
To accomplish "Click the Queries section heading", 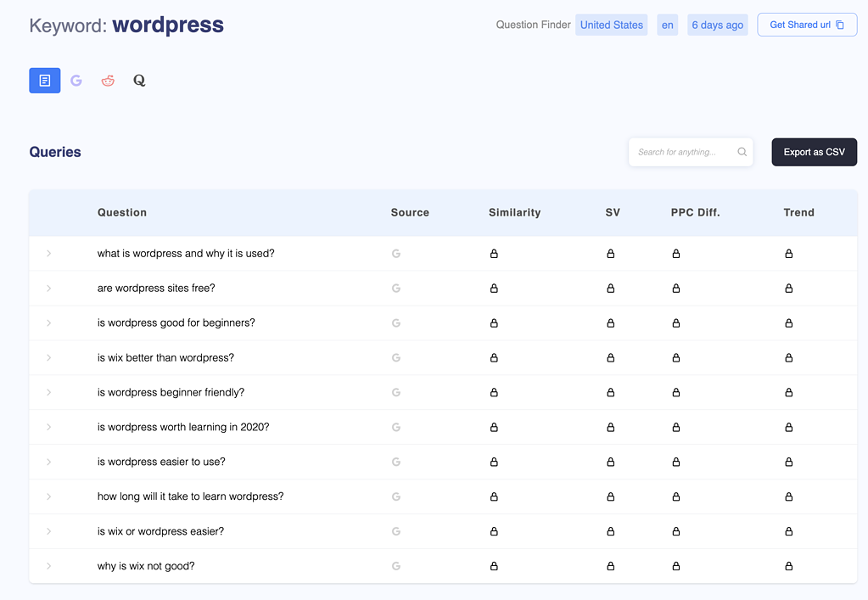I will (x=55, y=152).
